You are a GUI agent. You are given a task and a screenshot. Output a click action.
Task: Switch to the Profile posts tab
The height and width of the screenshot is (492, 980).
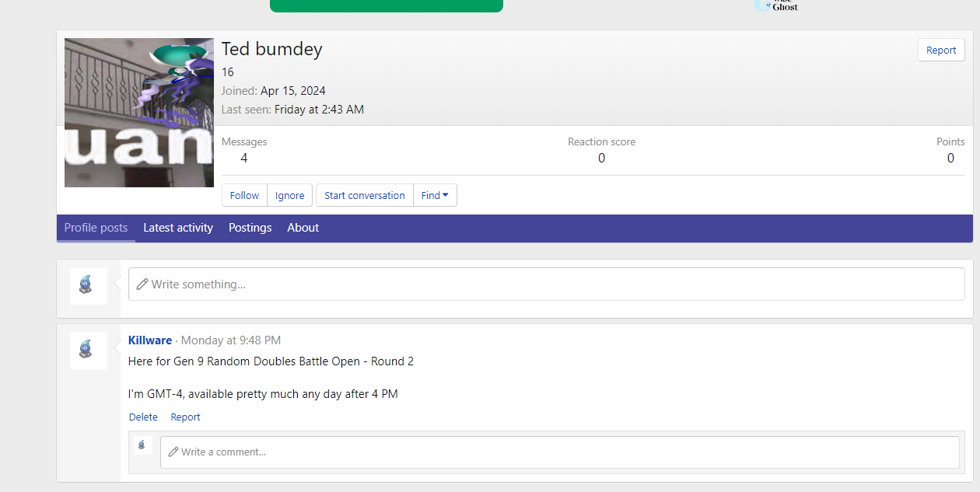[x=96, y=228]
